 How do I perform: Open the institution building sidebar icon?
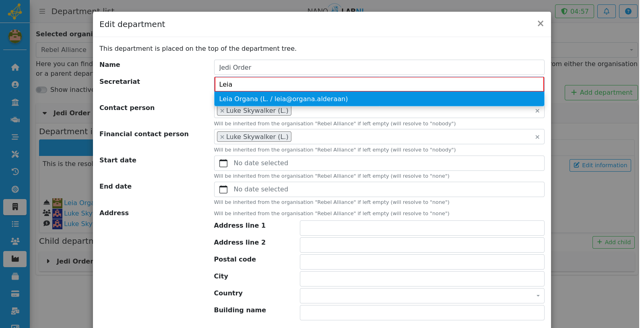(x=15, y=102)
